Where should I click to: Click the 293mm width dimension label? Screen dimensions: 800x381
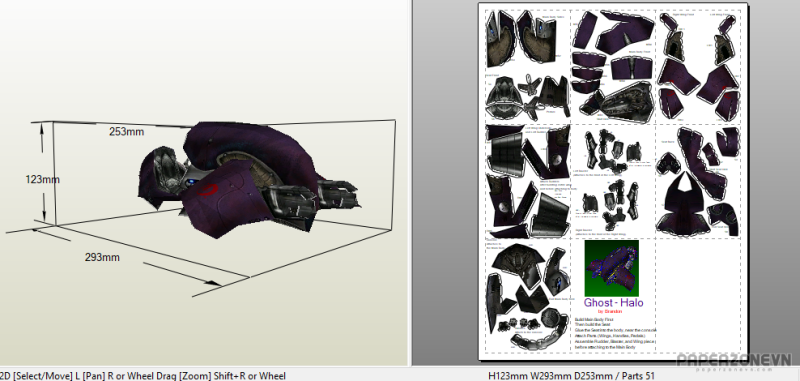(x=102, y=257)
